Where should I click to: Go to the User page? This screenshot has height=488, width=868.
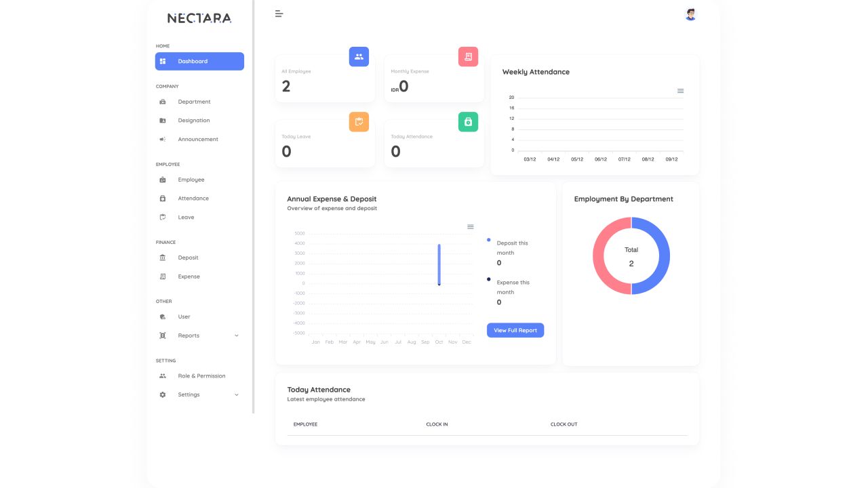[x=199, y=317]
